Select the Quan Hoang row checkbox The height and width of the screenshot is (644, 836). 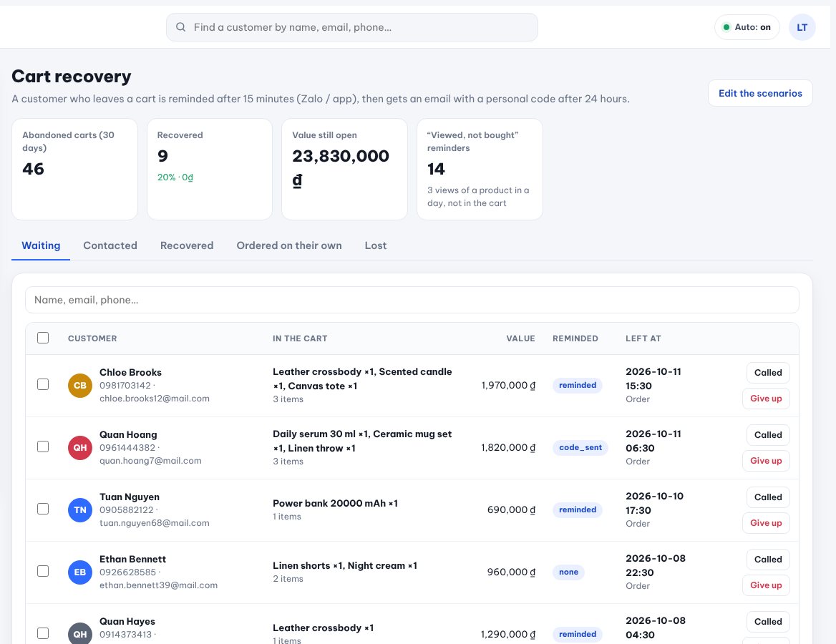coord(43,447)
